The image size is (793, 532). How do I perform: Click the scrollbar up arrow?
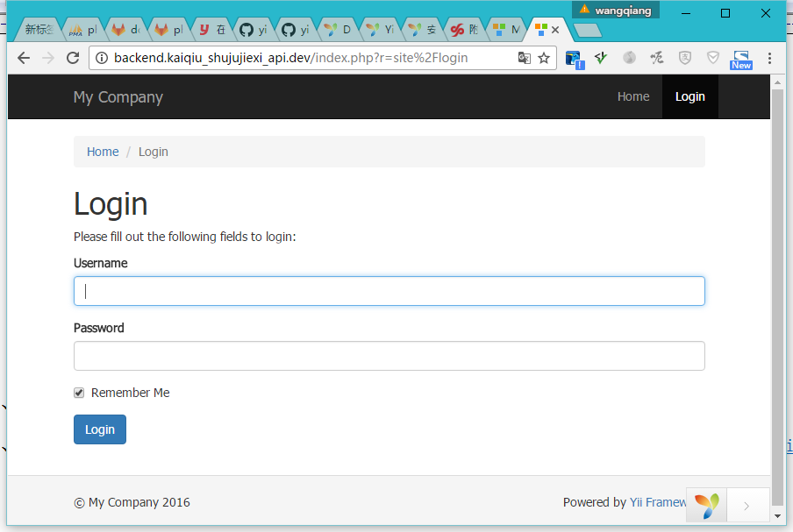tap(777, 82)
